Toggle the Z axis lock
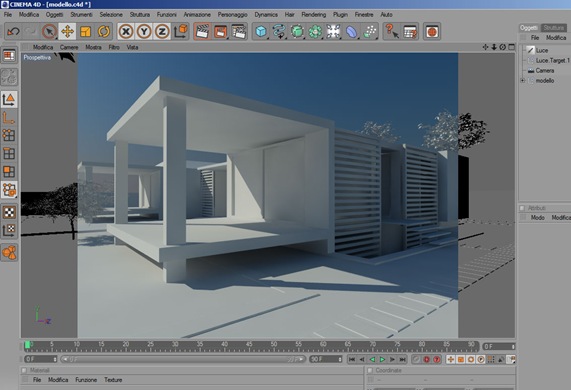 pos(162,32)
